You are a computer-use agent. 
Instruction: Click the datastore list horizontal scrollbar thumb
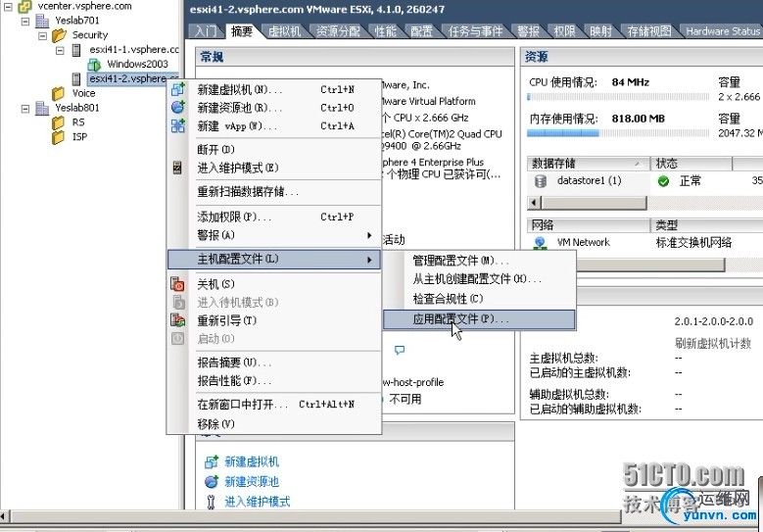(595, 203)
